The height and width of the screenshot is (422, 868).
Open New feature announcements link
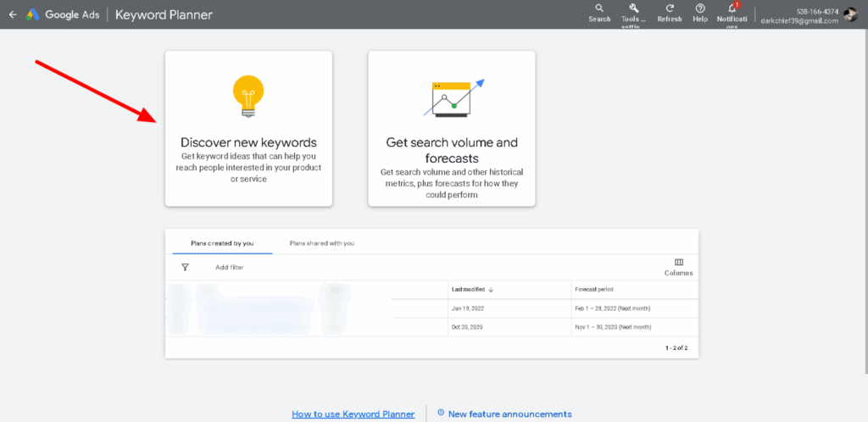509,414
